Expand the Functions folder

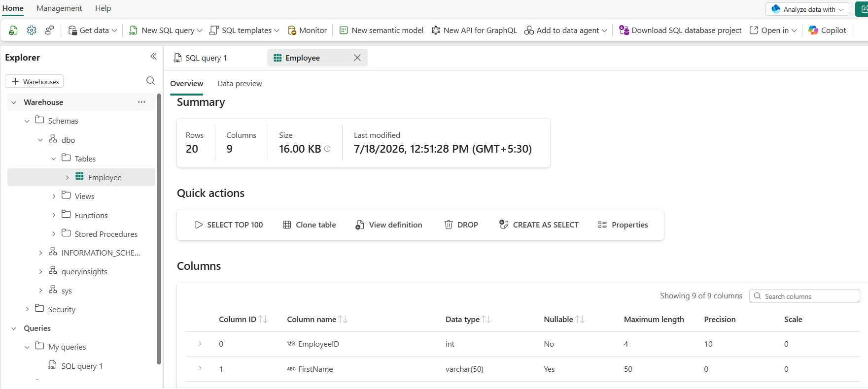point(54,215)
